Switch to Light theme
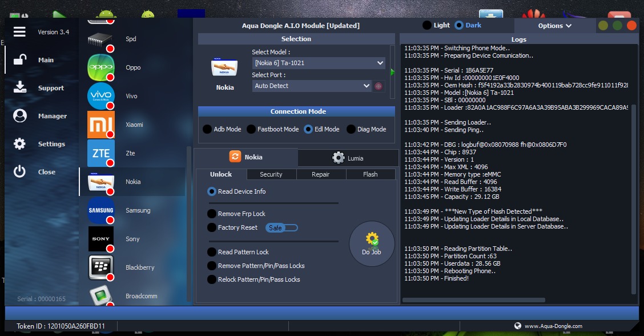Image resolution: width=644 pixels, height=336 pixels. click(436, 25)
